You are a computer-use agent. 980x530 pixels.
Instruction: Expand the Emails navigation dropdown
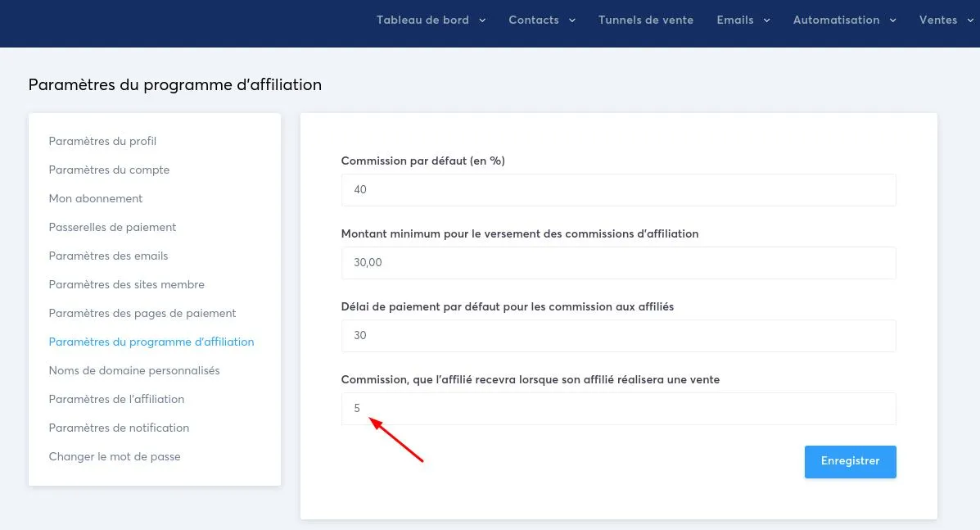pyautogui.click(x=766, y=20)
